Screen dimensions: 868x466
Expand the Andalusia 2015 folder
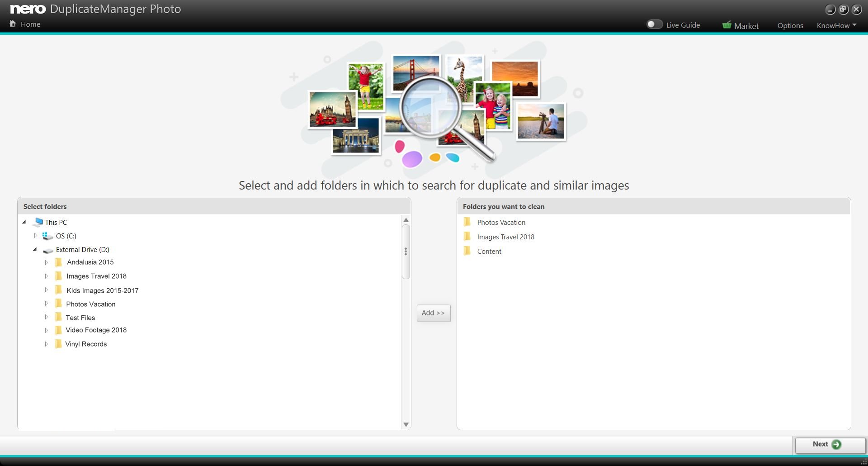coord(46,262)
